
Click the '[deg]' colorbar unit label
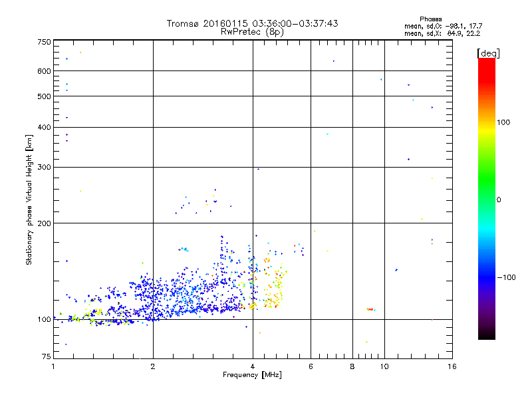click(x=488, y=53)
